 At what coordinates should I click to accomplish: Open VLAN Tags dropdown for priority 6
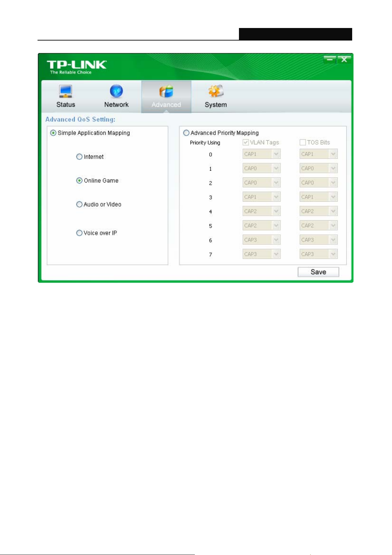[262, 240]
